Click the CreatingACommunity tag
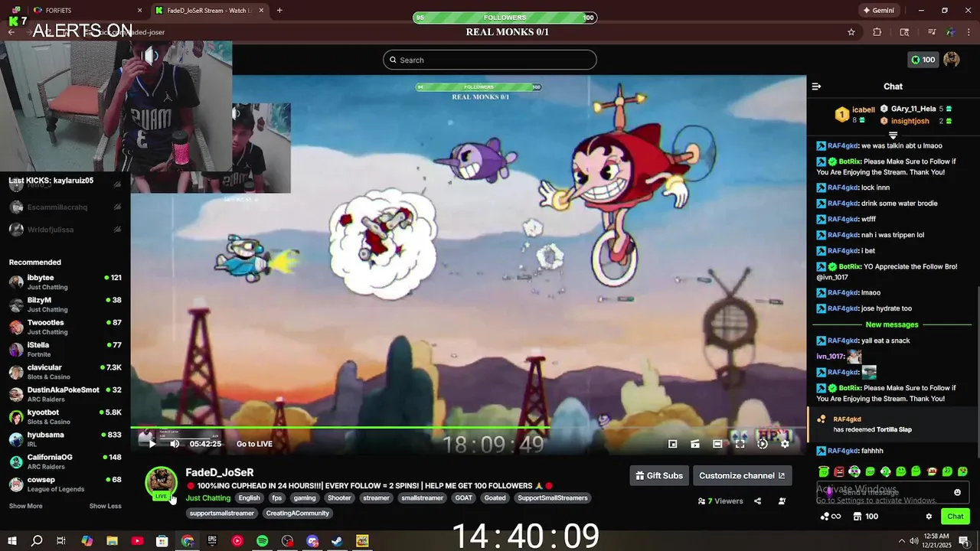This screenshot has height=551, width=980. [x=297, y=514]
